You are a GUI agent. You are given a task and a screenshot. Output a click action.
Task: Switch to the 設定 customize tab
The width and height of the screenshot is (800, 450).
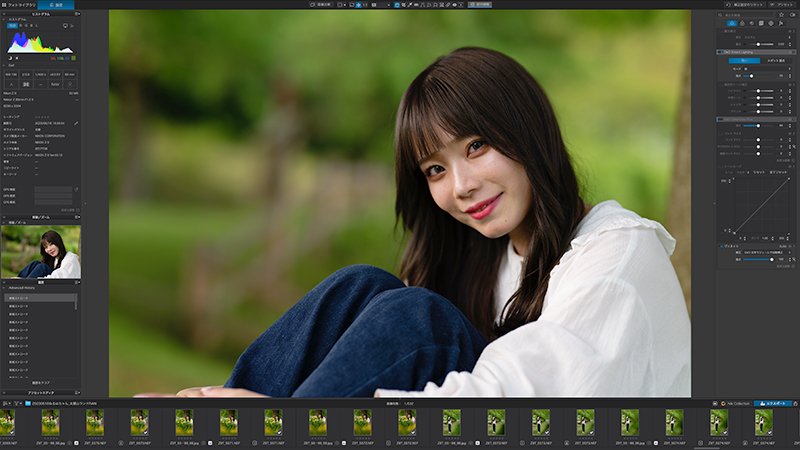click(x=56, y=5)
